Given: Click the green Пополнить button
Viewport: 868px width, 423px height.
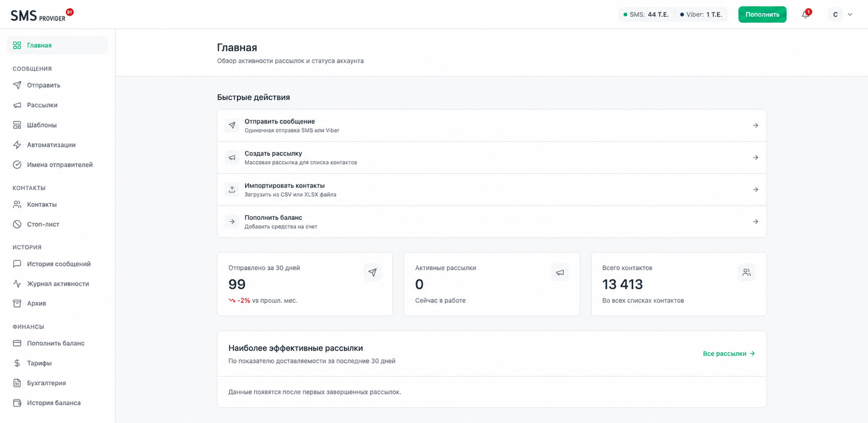Looking at the screenshot, I should pyautogui.click(x=762, y=14).
